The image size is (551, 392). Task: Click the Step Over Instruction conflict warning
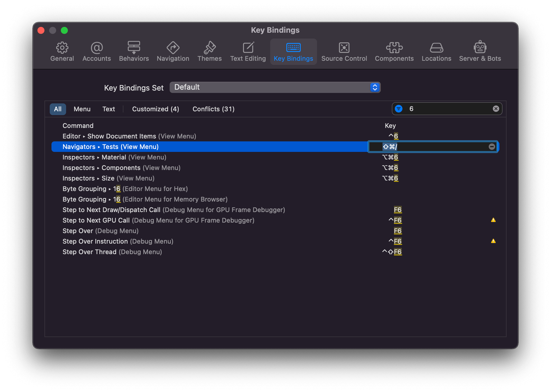pos(493,241)
